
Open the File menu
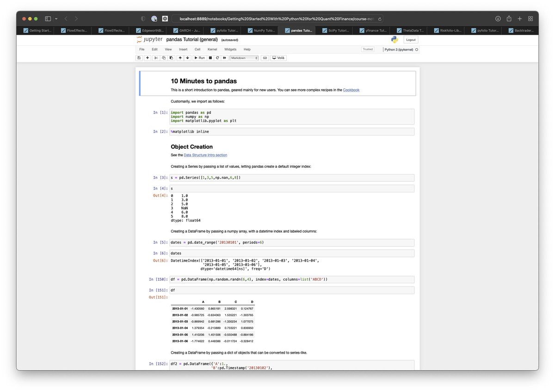[142, 49]
